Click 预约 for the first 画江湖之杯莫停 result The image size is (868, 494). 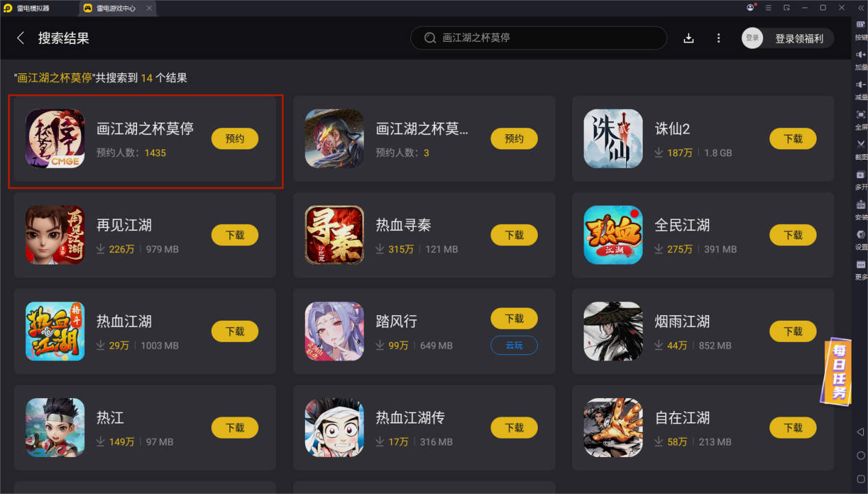tap(235, 138)
